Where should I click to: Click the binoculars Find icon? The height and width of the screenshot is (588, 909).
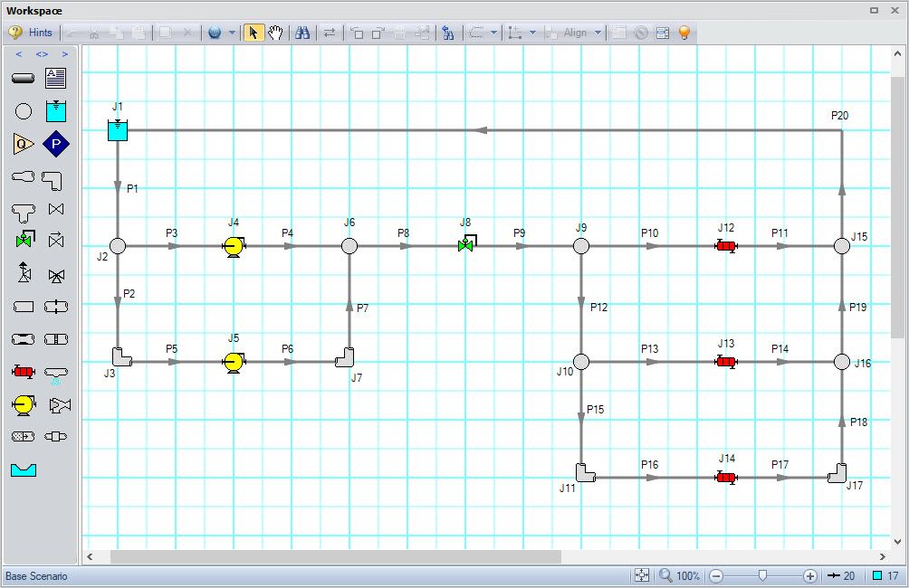(302, 33)
